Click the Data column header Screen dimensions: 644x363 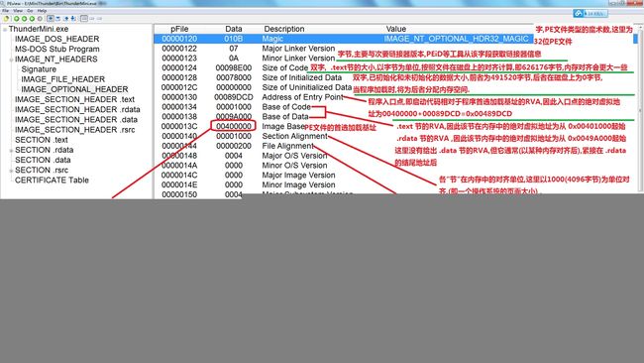click(233, 29)
